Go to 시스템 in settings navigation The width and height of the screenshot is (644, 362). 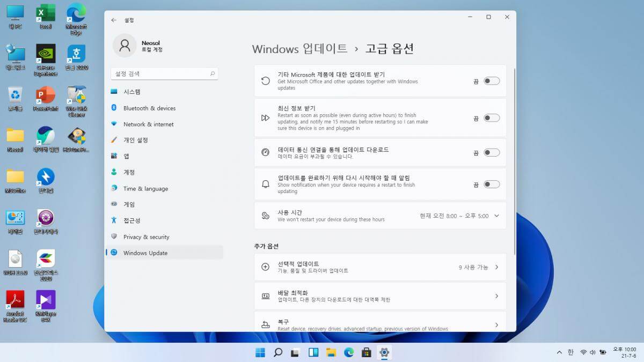(x=164, y=92)
